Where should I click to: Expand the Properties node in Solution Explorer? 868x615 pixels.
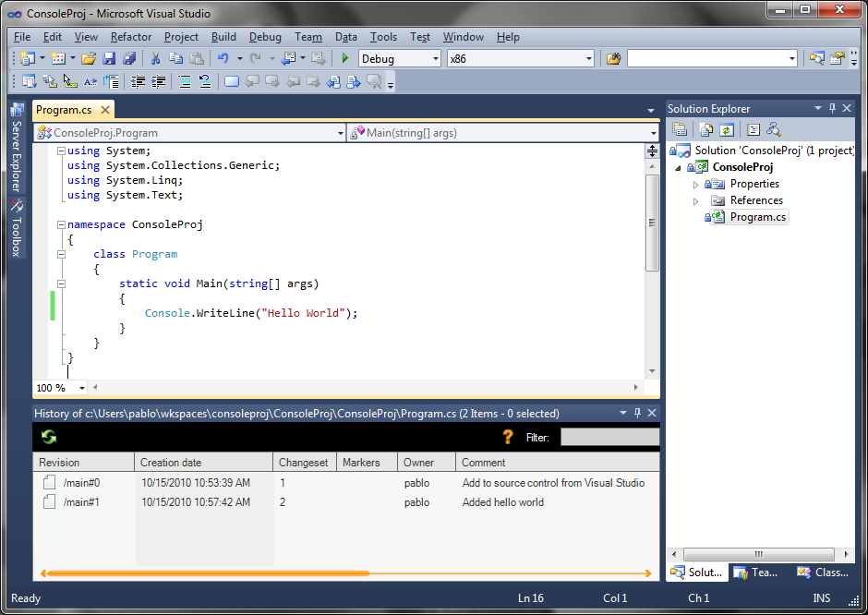696,185
